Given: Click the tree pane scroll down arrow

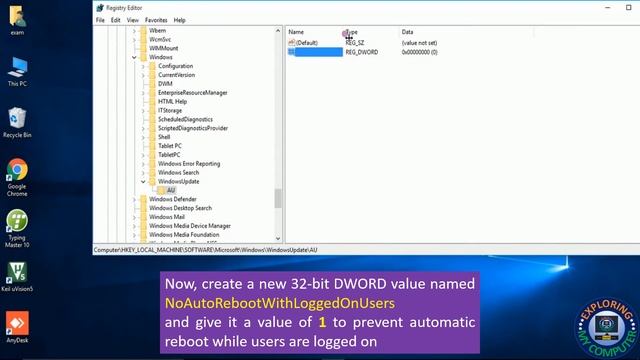Looking at the screenshot, I should pyautogui.click(x=278, y=239).
